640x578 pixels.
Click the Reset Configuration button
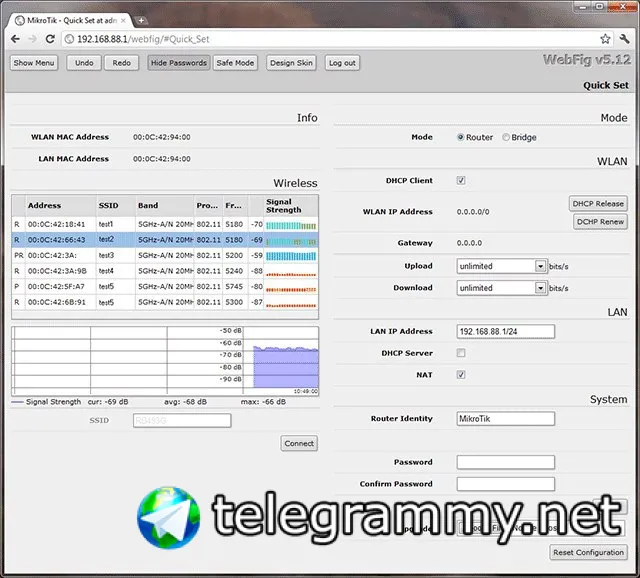[x=588, y=552]
